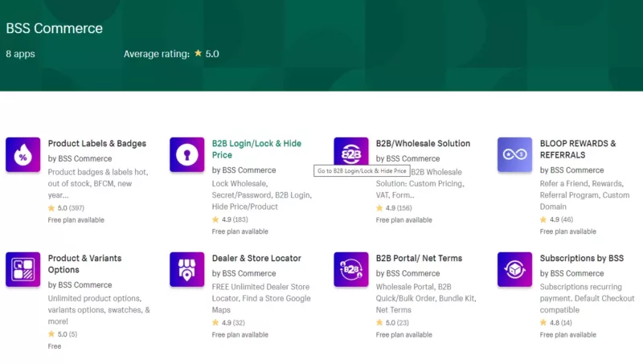Open the B2B Portal/ Net Terms app icon

[x=351, y=269]
